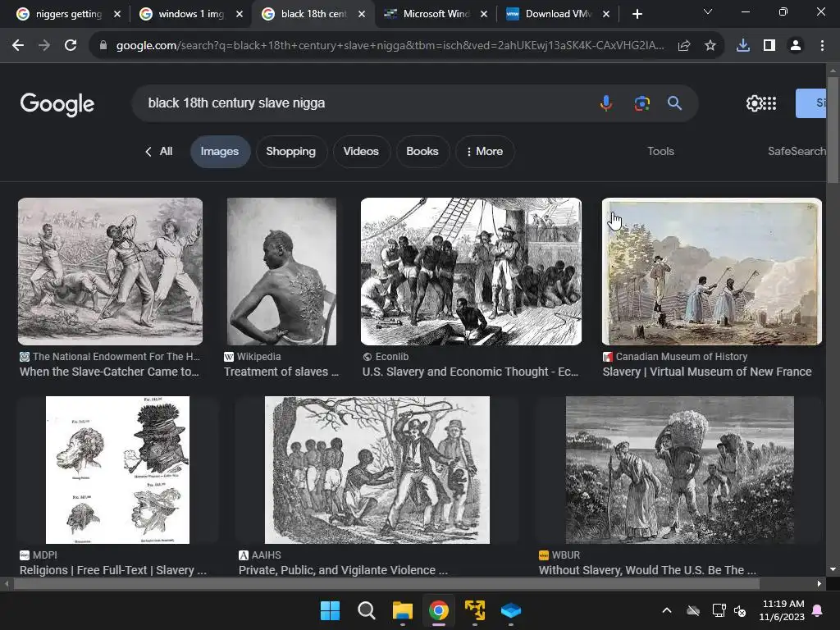Viewport: 840px width, 630px height.
Task: Search by image with the Google Lens icon
Action: click(x=641, y=103)
